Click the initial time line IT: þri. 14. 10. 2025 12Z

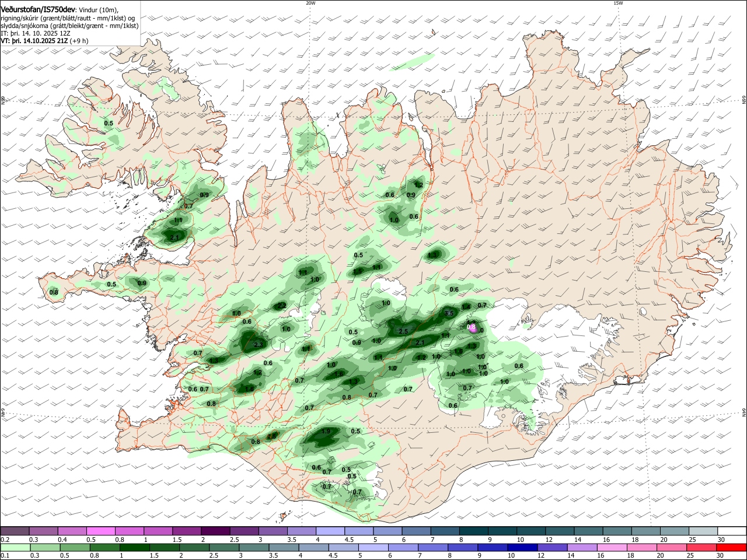pyautogui.click(x=36, y=33)
